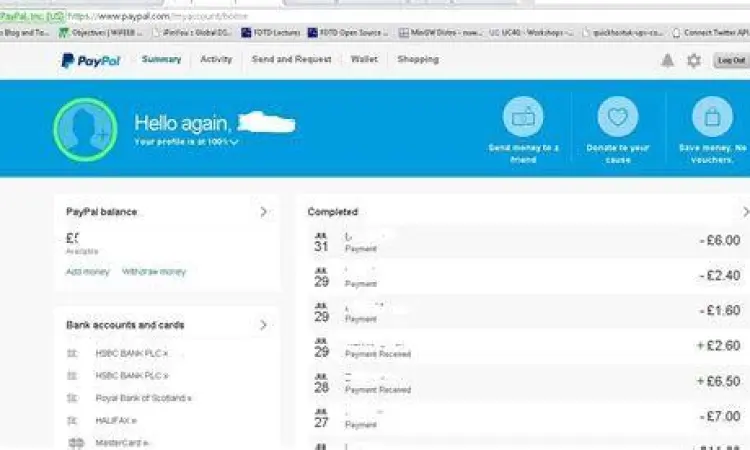Expand the profile 100% chevron
Image resolution: width=750 pixels, height=450 pixels.
tap(234, 142)
